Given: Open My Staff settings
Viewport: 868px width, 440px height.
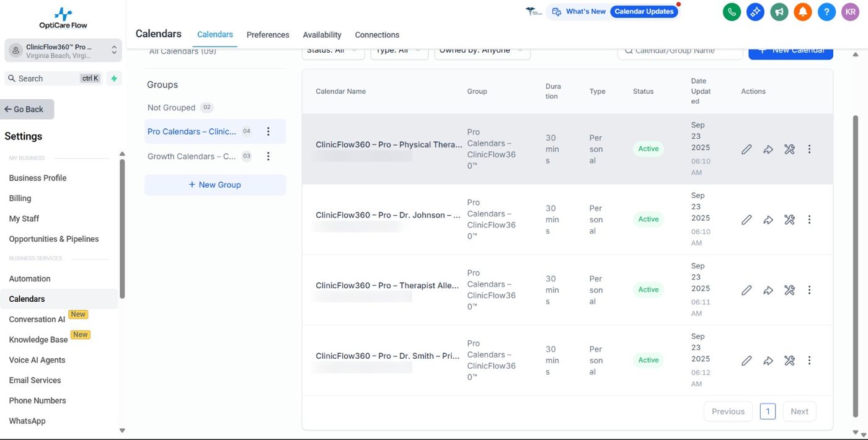Looking at the screenshot, I should pos(24,219).
